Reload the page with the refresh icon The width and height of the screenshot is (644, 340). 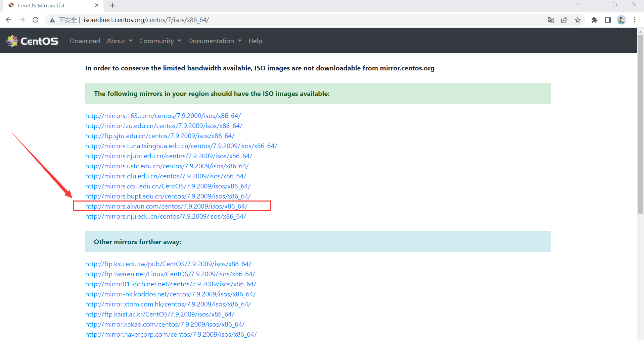(x=36, y=20)
